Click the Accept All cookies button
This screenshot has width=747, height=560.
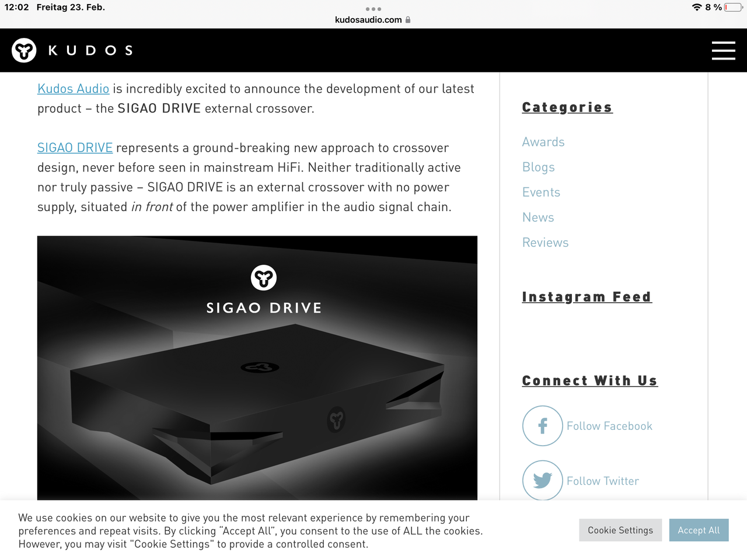pos(699,530)
